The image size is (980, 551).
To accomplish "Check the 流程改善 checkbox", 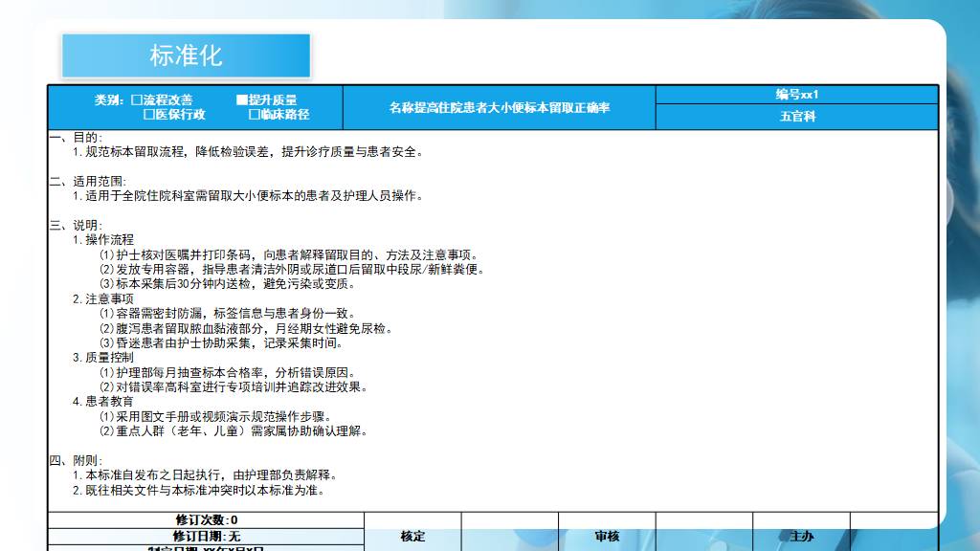I will [x=137, y=100].
